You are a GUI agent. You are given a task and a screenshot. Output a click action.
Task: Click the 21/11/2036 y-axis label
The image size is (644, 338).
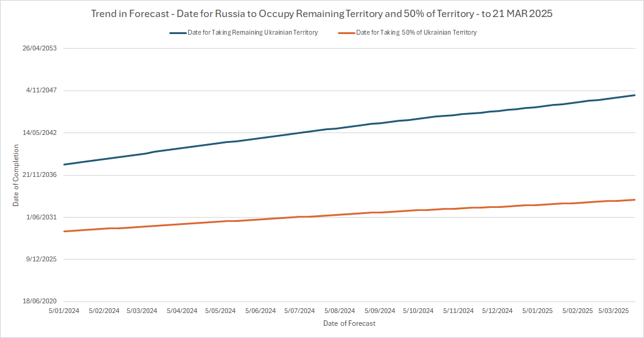(x=40, y=175)
